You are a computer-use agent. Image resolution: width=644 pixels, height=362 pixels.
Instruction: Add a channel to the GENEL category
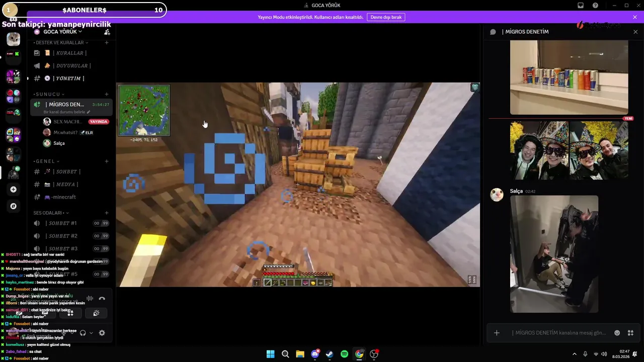click(107, 161)
